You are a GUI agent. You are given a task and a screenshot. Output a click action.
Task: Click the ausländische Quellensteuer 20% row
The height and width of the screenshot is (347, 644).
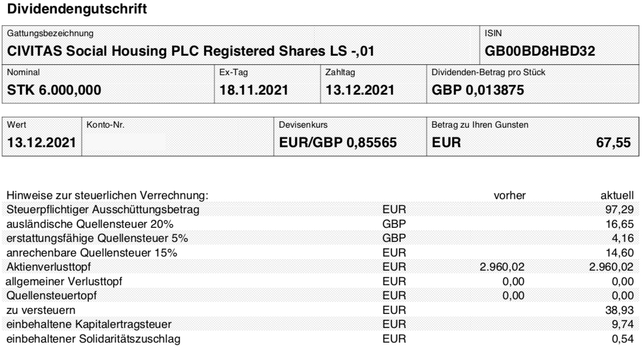320,224
